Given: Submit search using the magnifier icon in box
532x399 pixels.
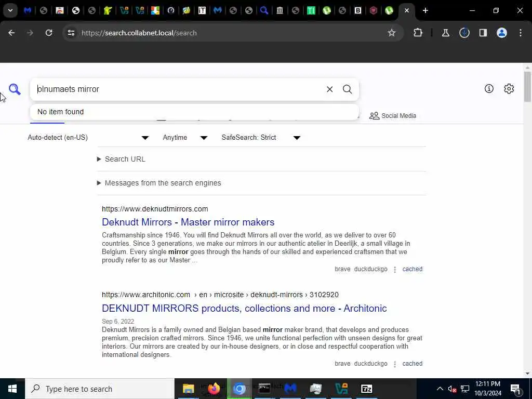Looking at the screenshot, I should [347, 89].
